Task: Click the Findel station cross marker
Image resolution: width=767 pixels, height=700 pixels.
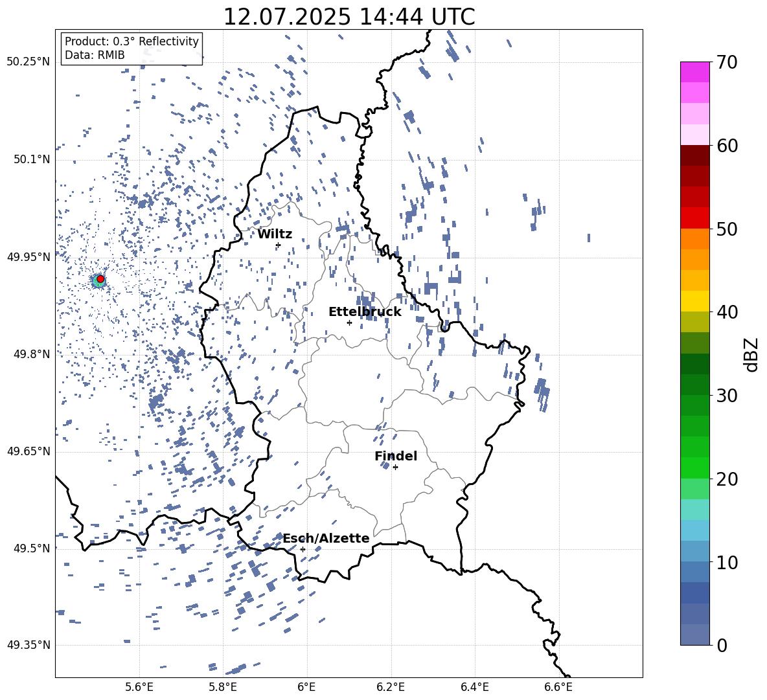Action: pyautogui.click(x=395, y=468)
